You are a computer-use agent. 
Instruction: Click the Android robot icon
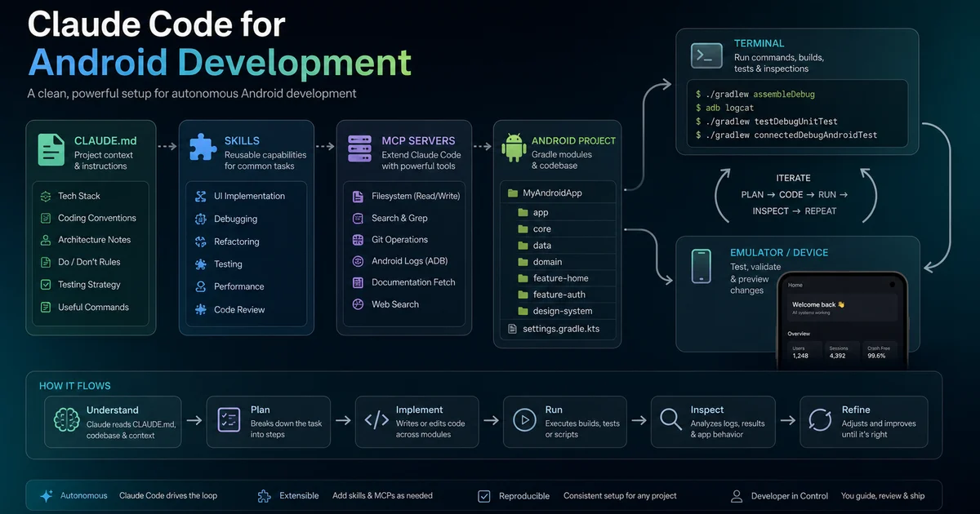click(x=514, y=148)
